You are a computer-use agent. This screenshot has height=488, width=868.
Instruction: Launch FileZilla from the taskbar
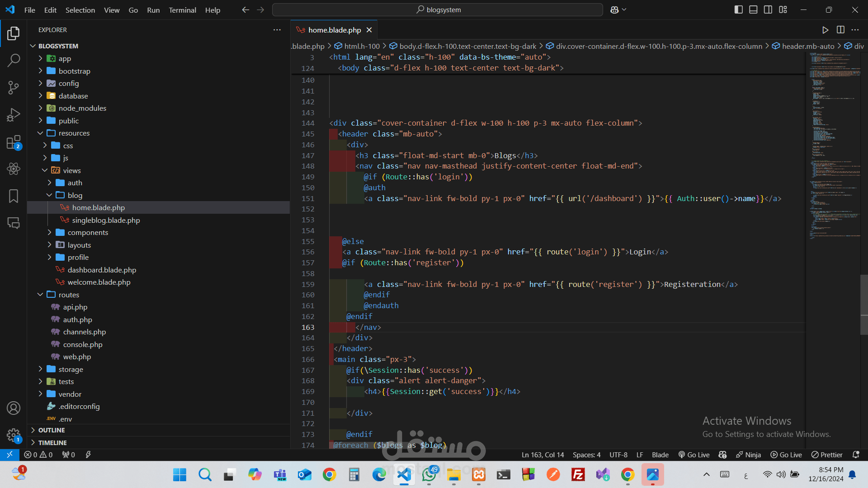coord(578,474)
